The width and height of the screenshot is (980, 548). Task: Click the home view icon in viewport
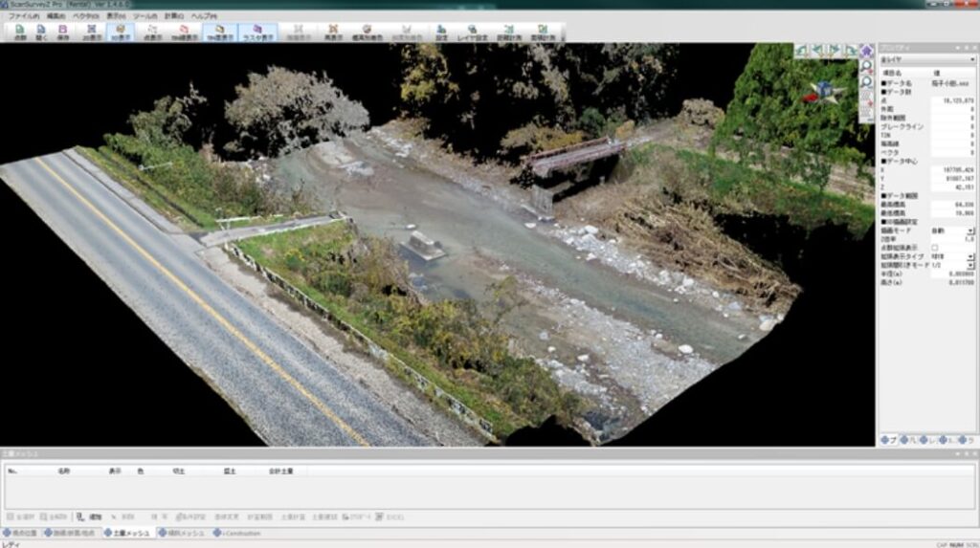[x=867, y=51]
